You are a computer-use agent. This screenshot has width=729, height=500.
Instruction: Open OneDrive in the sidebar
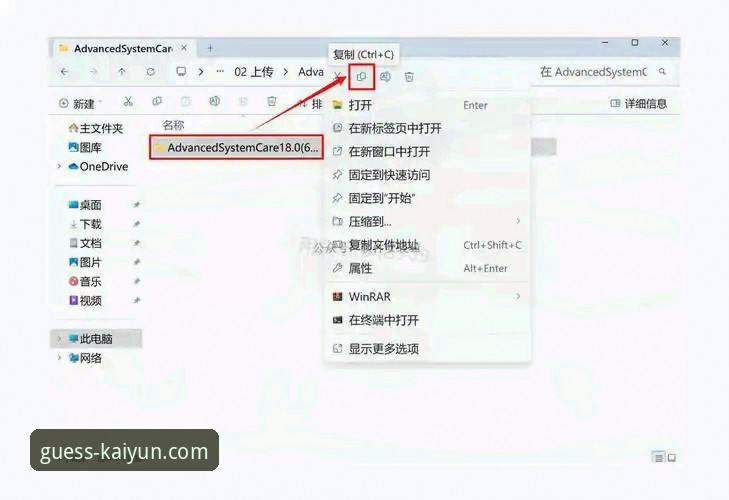coord(98,167)
